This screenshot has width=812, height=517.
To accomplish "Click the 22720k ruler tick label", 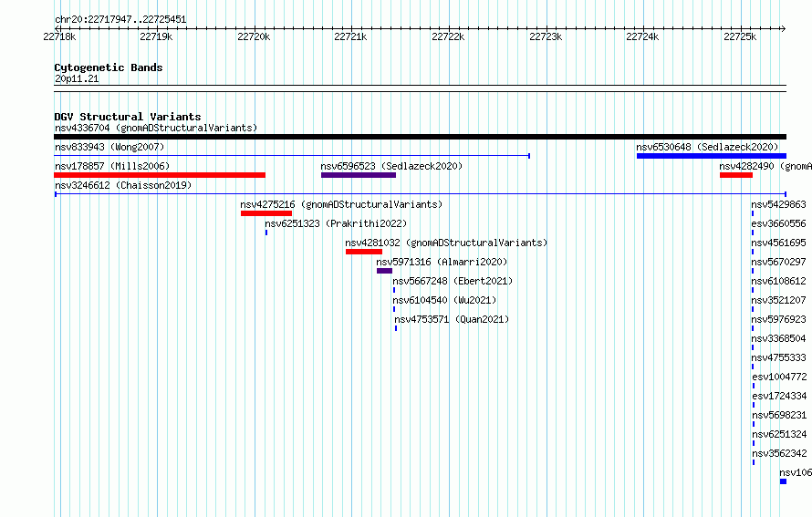I will [254, 36].
